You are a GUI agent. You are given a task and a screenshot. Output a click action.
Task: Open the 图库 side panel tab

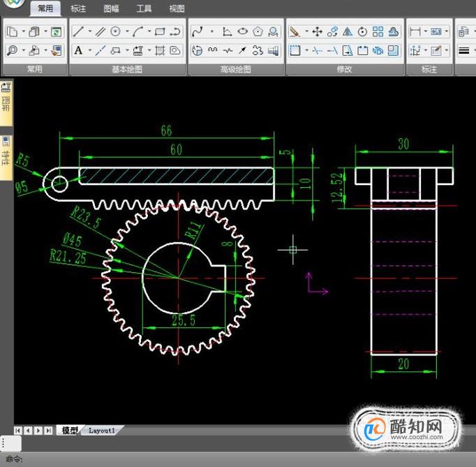coord(6,103)
